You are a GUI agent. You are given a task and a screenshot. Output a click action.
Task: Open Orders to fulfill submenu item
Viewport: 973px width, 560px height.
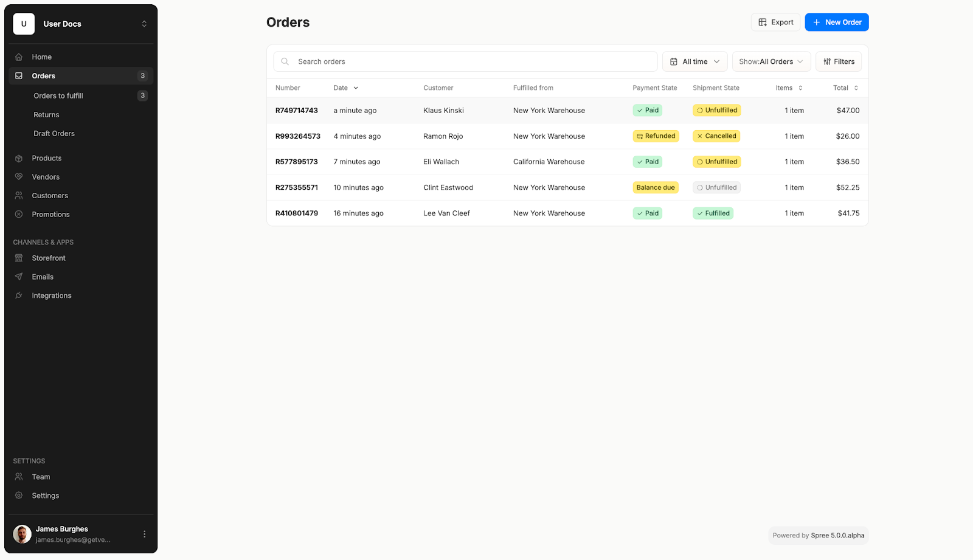(58, 95)
